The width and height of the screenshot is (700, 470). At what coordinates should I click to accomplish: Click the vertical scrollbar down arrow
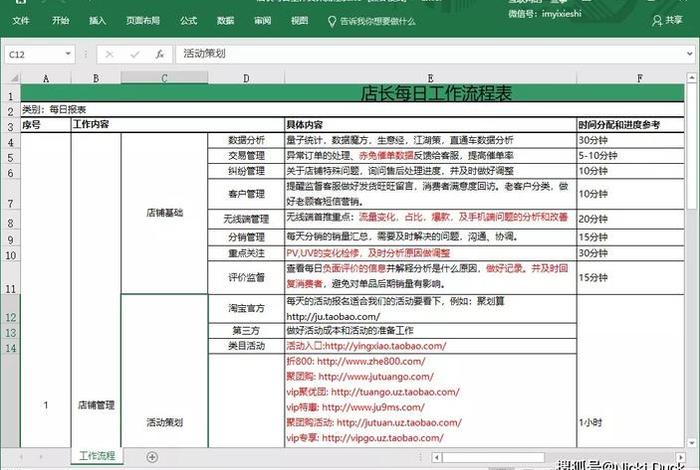tap(692, 442)
